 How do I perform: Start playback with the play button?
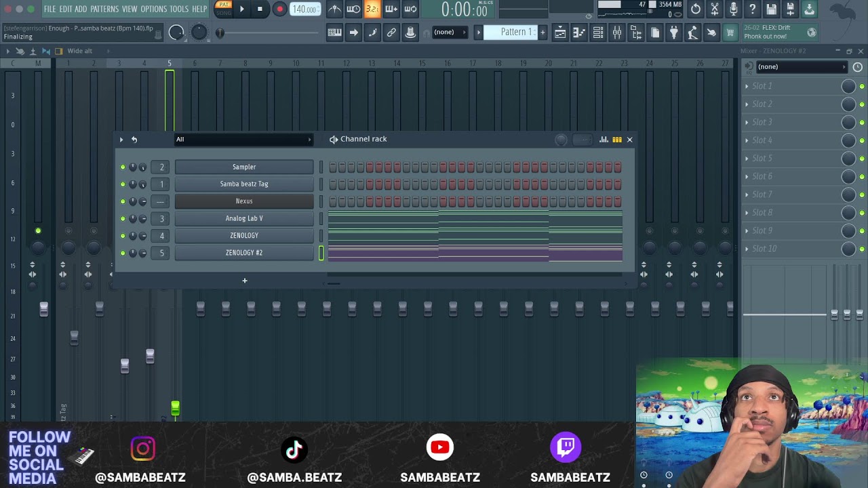point(241,9)
